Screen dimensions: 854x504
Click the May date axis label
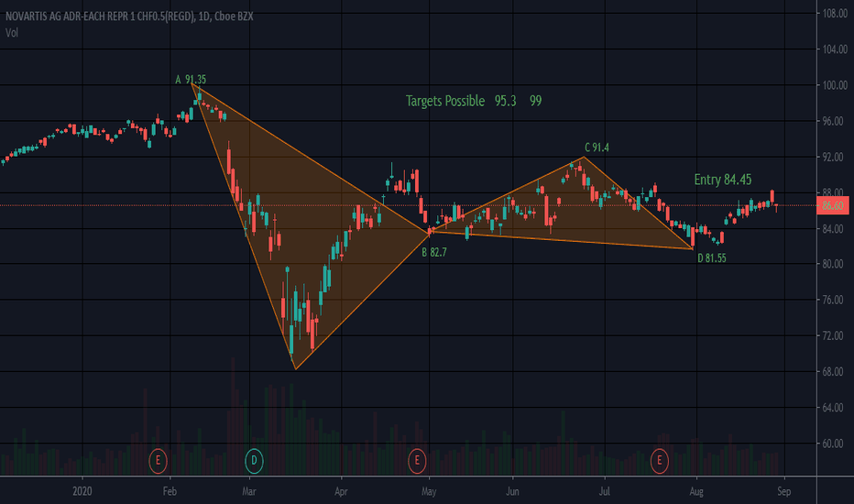click(x=429, y=491)
